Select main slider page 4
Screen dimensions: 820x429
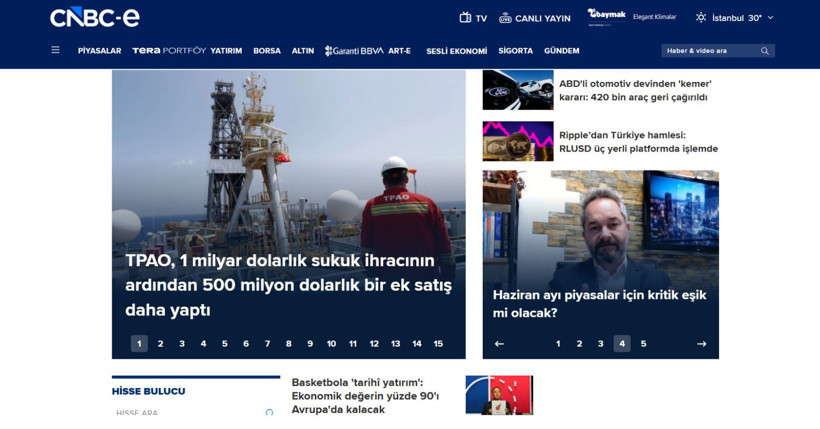pyautogui.click(x=203, y=344)
